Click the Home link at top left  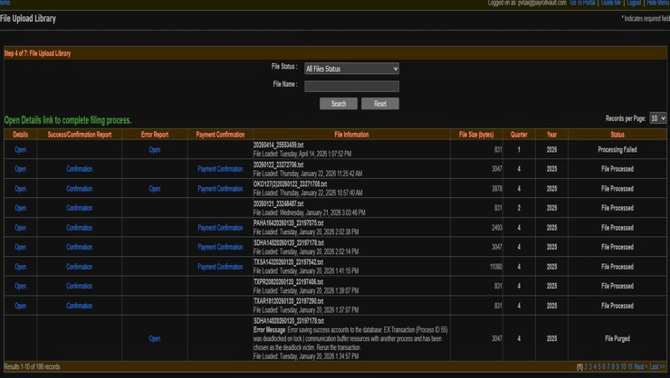5,3
